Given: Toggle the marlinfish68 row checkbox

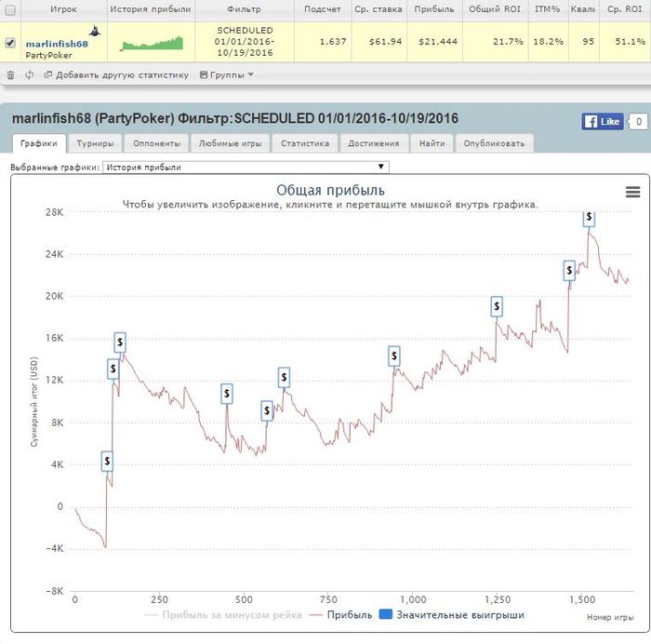Looking at the screenshot, I should pyautogui.click(x=10, y=43).
